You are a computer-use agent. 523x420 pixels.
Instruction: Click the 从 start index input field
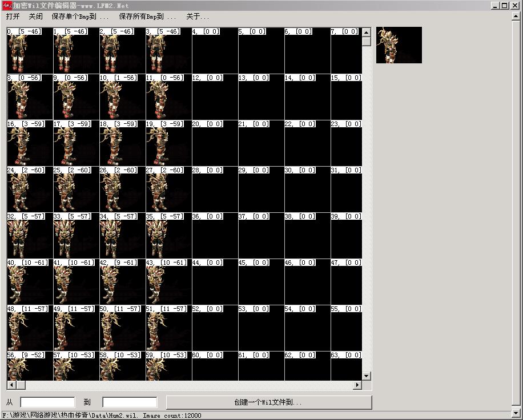click(47, 402)
